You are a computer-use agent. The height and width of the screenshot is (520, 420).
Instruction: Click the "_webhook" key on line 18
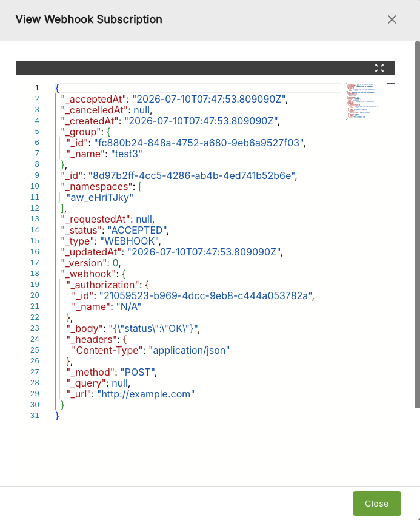click(x=88, y=274)
